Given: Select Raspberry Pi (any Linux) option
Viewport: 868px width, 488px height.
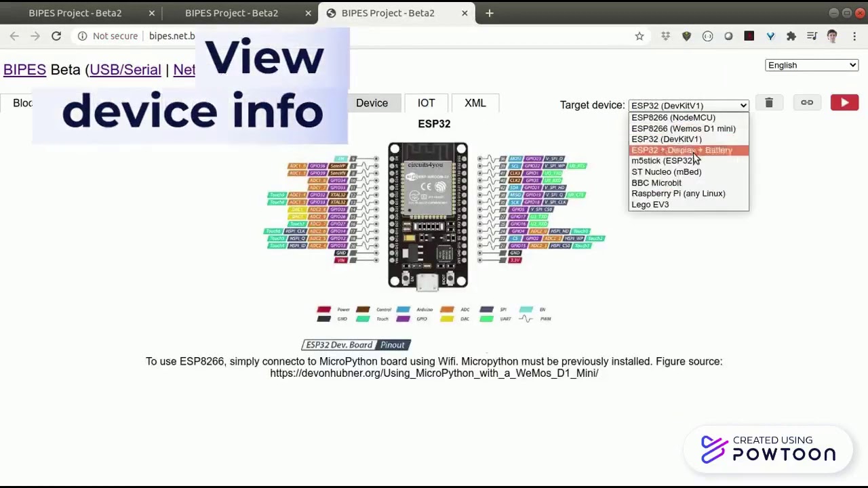Looking at the screenshot, I should 688,193.
